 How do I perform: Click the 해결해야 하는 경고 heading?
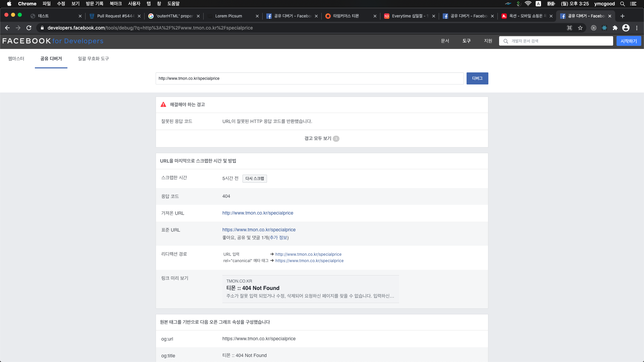tap(187, 105)
